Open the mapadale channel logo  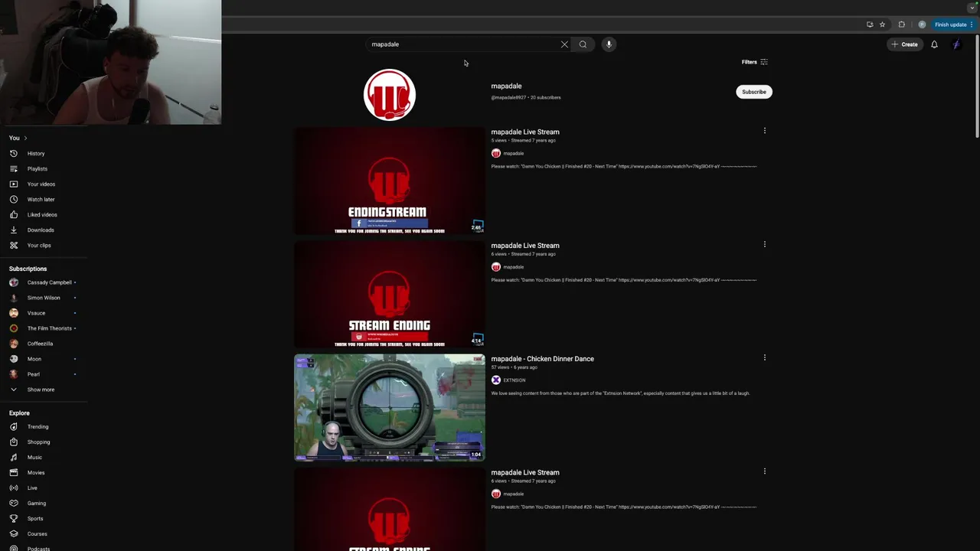pos(390,95)
